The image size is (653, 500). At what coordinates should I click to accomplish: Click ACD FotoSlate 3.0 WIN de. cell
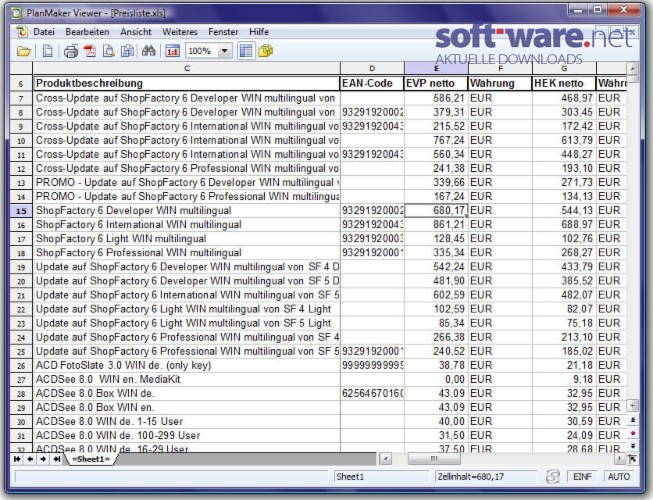point(187,366)
